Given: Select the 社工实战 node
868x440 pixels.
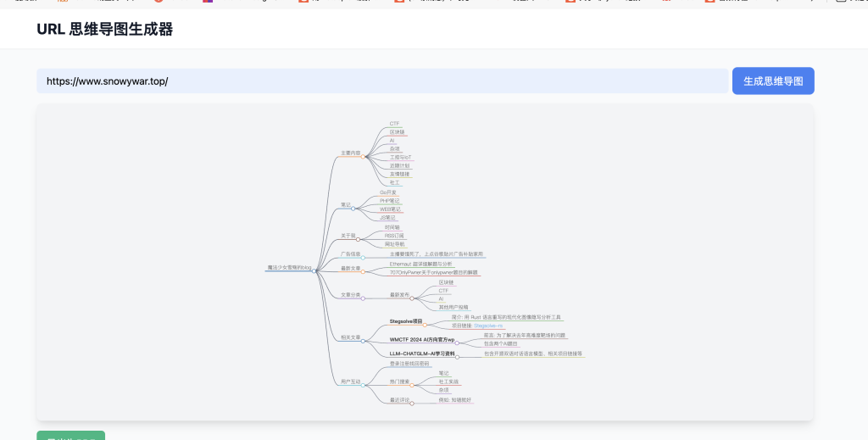Looking at the screenshot, I should coord(448,382).
